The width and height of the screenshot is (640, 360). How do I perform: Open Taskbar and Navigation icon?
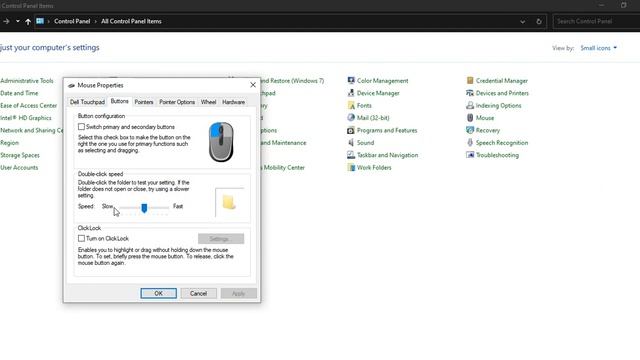pyautogui.click(x=351, y=155)
